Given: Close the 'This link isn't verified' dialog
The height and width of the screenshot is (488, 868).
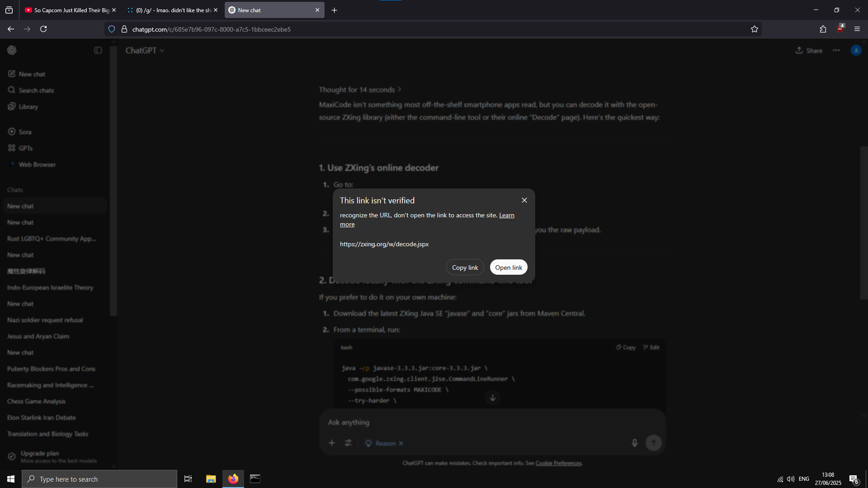Looking at the screenshot, I should click(524, 200).
